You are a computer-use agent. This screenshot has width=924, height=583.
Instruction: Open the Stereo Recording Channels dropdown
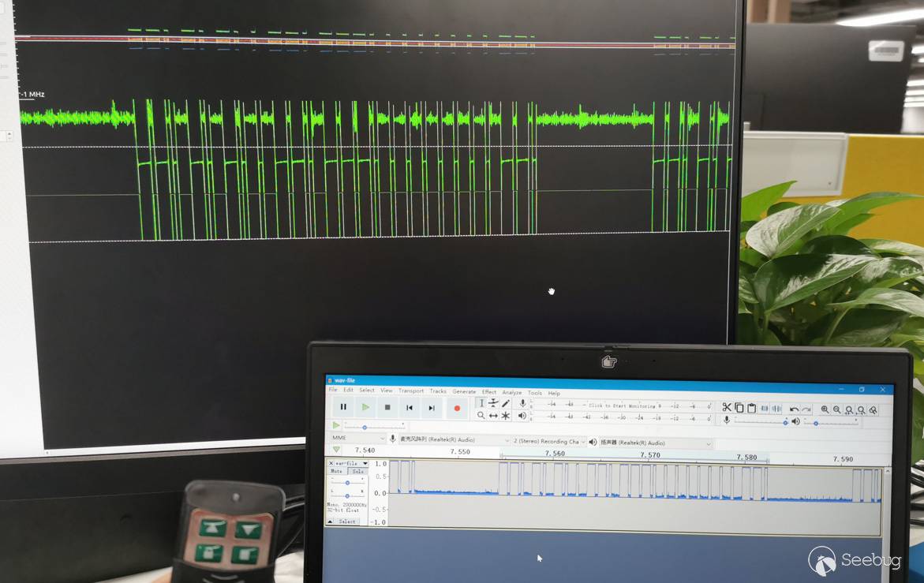click(x=548, y=441)
